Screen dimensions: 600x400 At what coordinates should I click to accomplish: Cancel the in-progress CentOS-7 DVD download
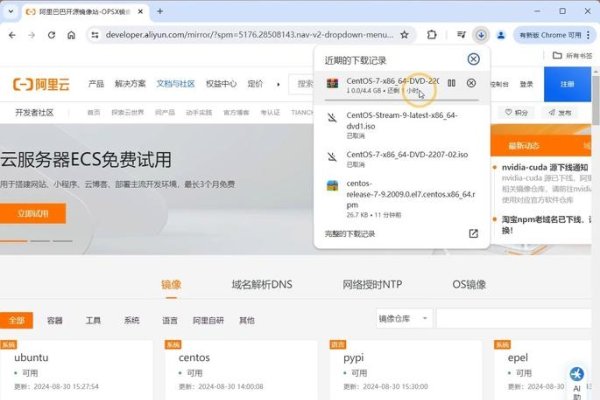pyautogui.click(x=471, y=83)
